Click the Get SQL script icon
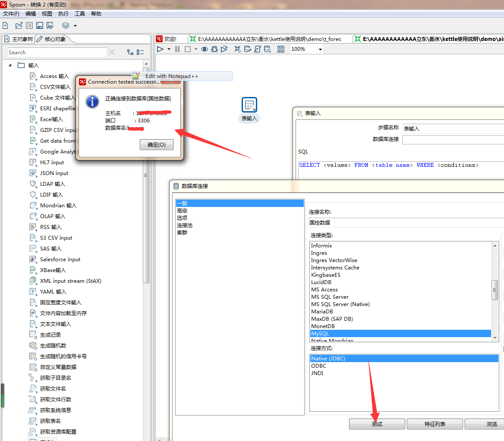Viewport: 504px width, 441px height. 258,49
